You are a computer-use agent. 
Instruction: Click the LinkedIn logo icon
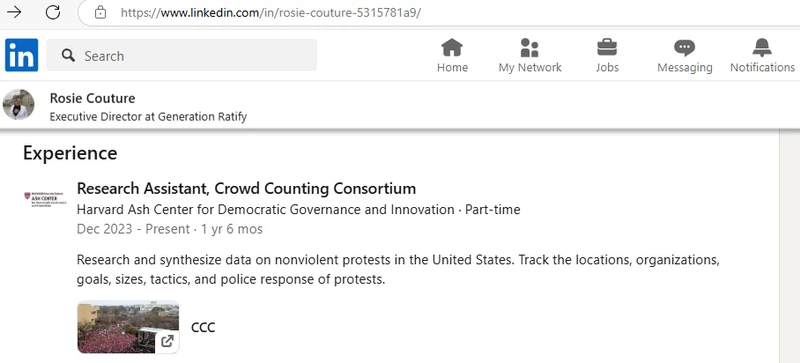click(x=21, y=55)
